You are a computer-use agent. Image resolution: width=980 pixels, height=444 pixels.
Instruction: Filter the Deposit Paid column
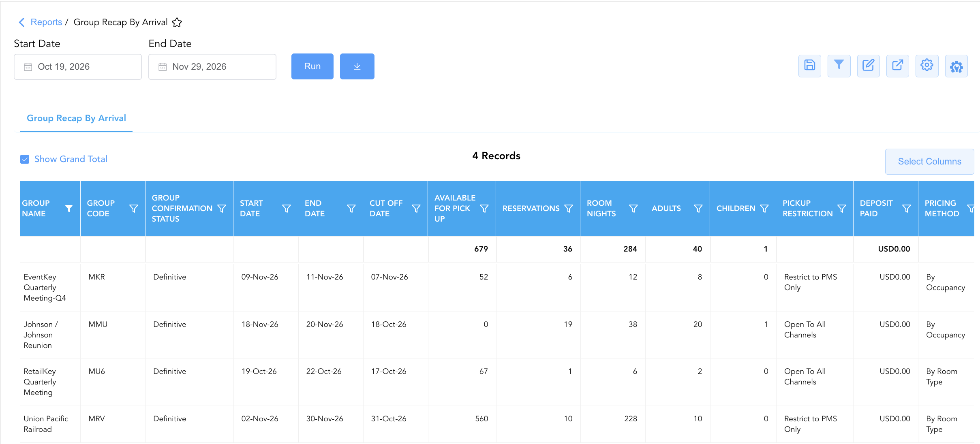907,208
